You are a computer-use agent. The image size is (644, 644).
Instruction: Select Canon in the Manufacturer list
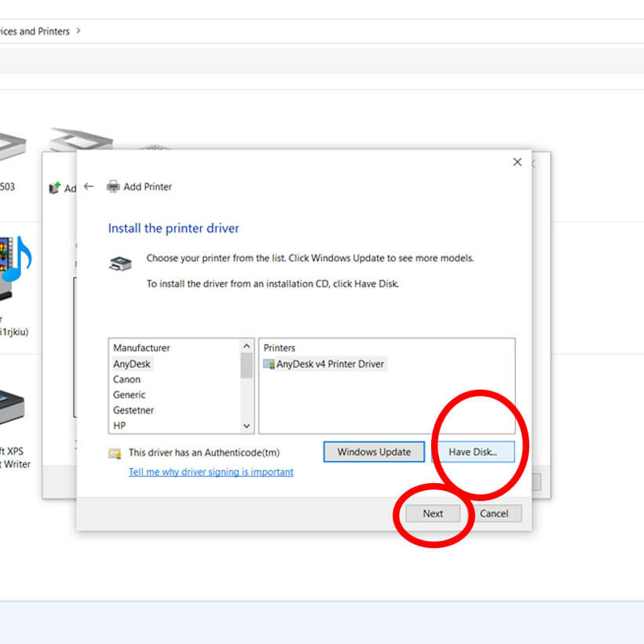click(127, 379)
